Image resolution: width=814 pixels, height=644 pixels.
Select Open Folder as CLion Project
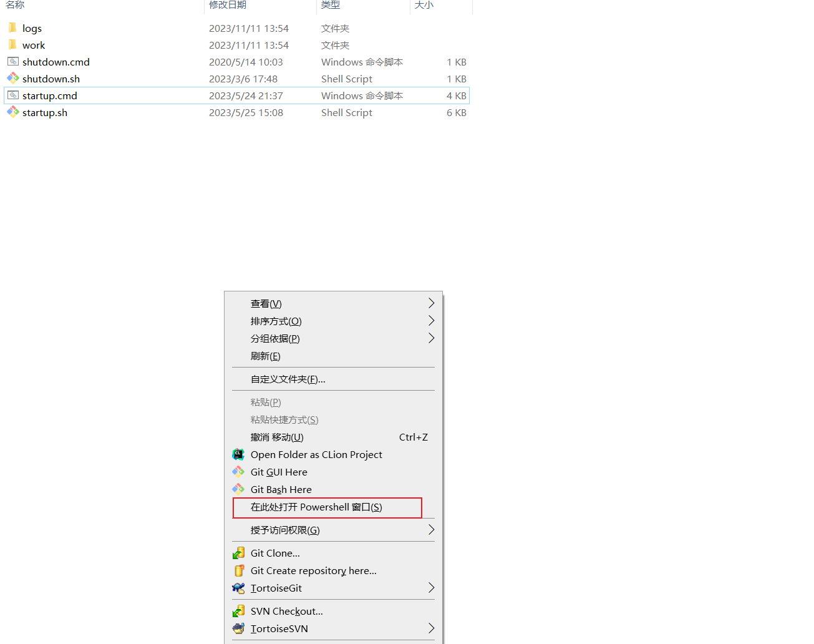click(x=333, y=454)
